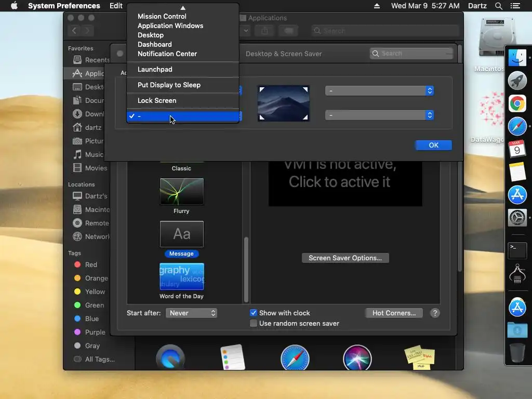Open Music in Finder sidebar
Image resolution: width=532 pixels, height=399 pixels.
pyautogui.click(x=89, y=154)
